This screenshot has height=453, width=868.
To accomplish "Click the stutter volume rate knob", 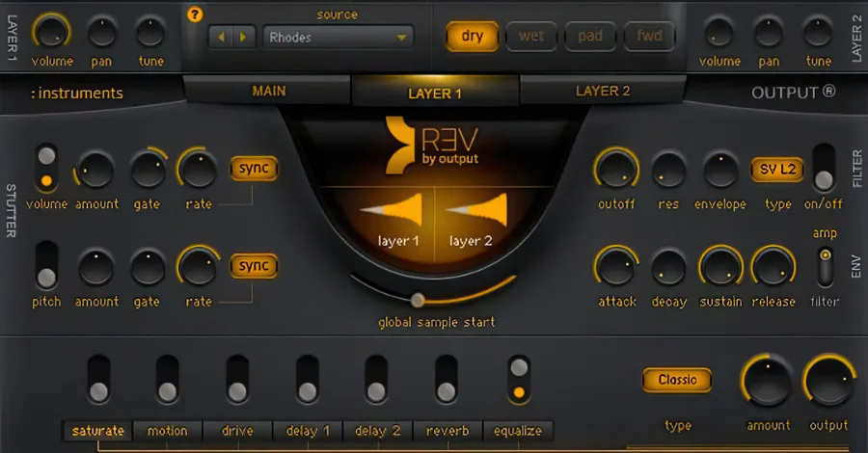I will pyautogui.click(x=198, y=170).
